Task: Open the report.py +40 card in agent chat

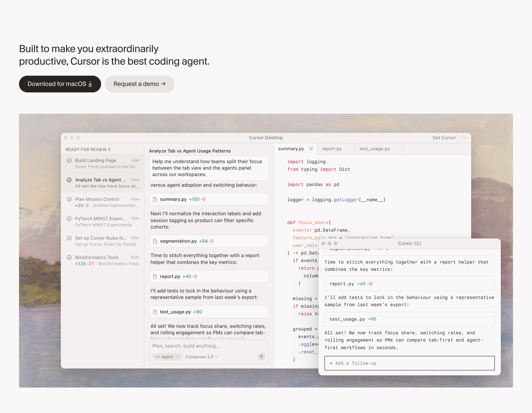Action: (x=209, y=276)
